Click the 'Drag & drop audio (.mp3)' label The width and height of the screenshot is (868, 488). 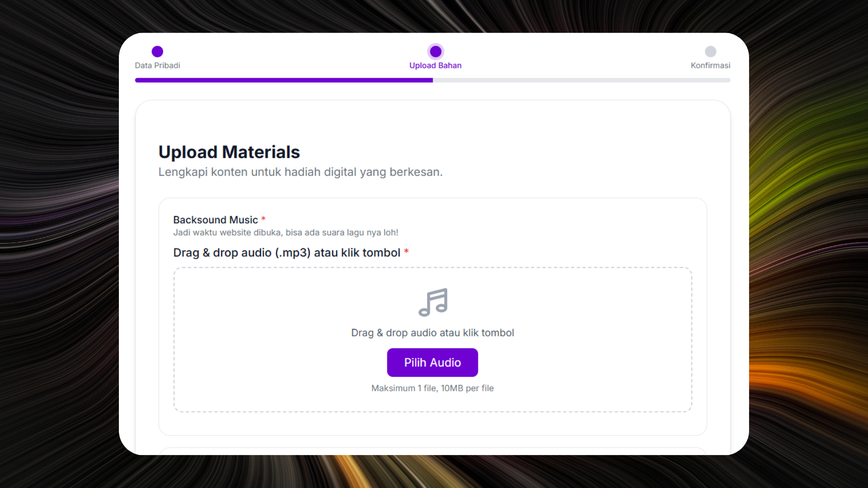coord(287,253)
